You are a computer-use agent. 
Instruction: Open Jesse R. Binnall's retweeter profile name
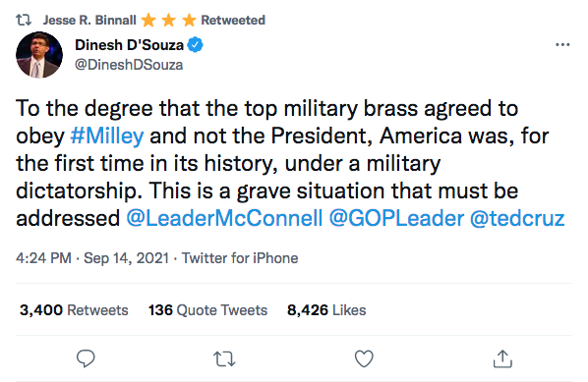[89, 20]
